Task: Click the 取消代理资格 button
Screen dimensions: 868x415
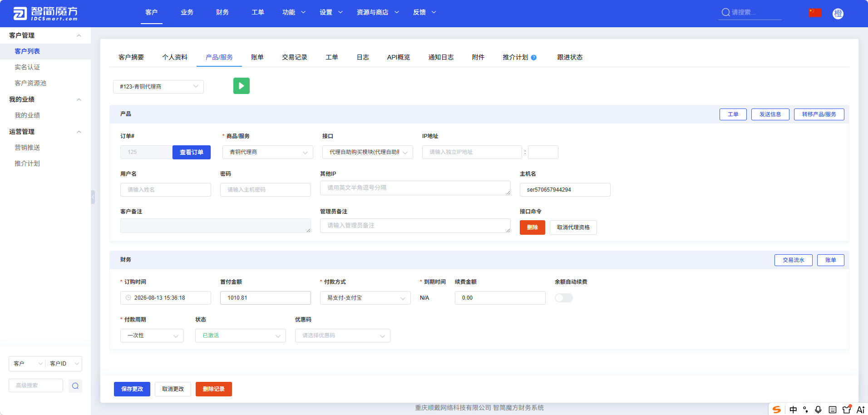Action: coord(573,227)
